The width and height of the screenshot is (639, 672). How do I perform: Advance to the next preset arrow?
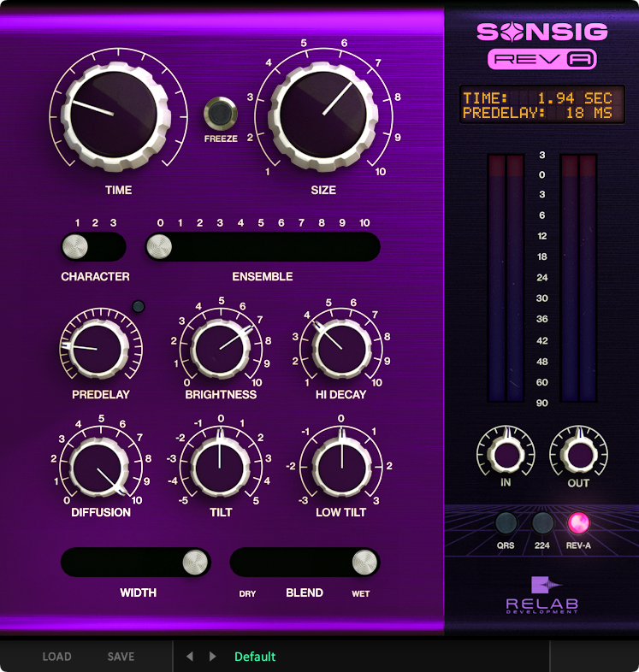coord(213,657)
